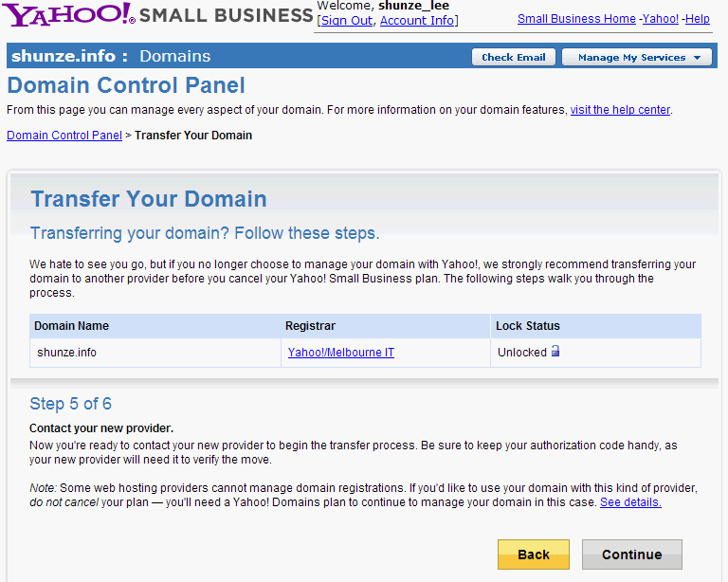Screen dimensions: 728x582
Task: Click the yellow Back button
Action: [534, 555]
